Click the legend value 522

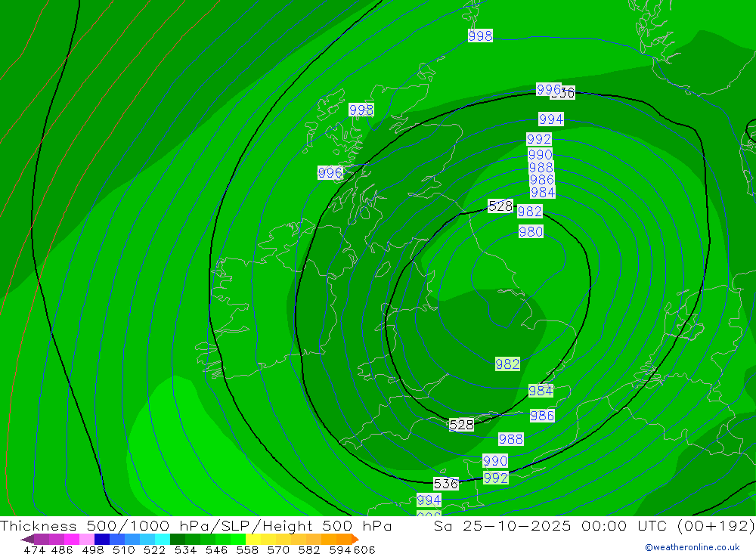155,549
